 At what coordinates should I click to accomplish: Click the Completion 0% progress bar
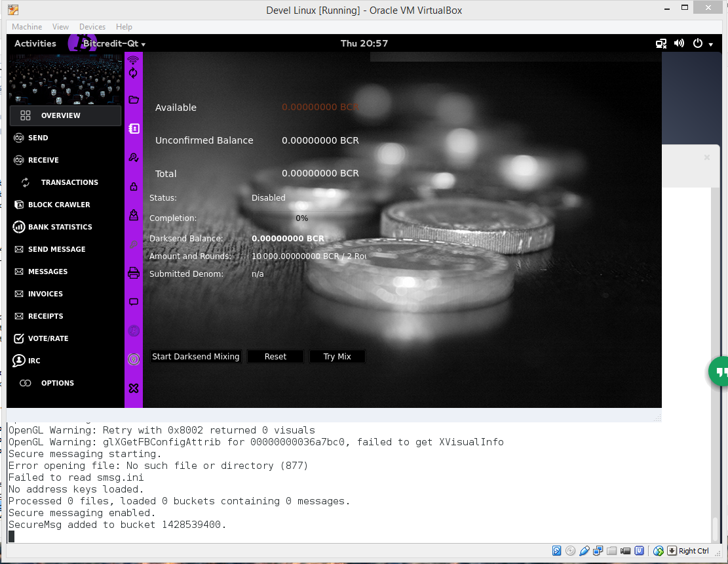click(x=302, y=218)
